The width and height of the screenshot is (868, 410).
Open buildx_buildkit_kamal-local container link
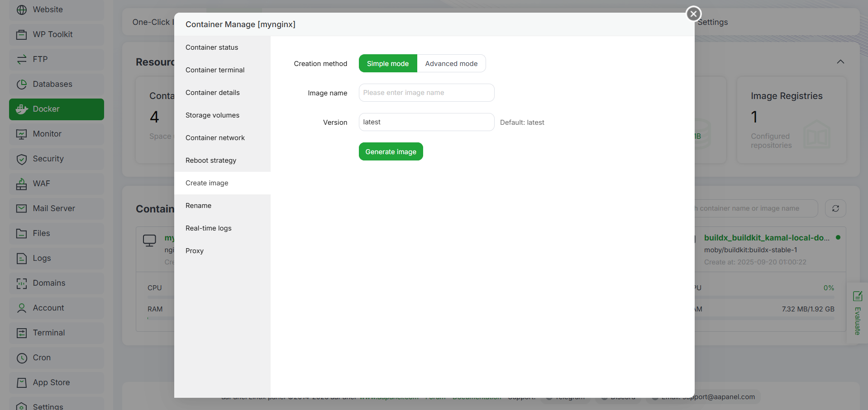767,238
